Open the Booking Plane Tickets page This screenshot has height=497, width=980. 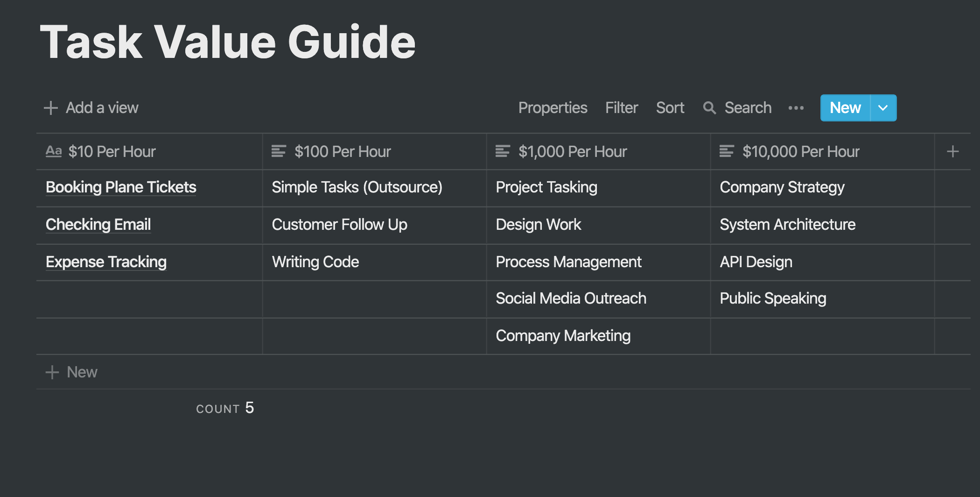coord(121,187)
